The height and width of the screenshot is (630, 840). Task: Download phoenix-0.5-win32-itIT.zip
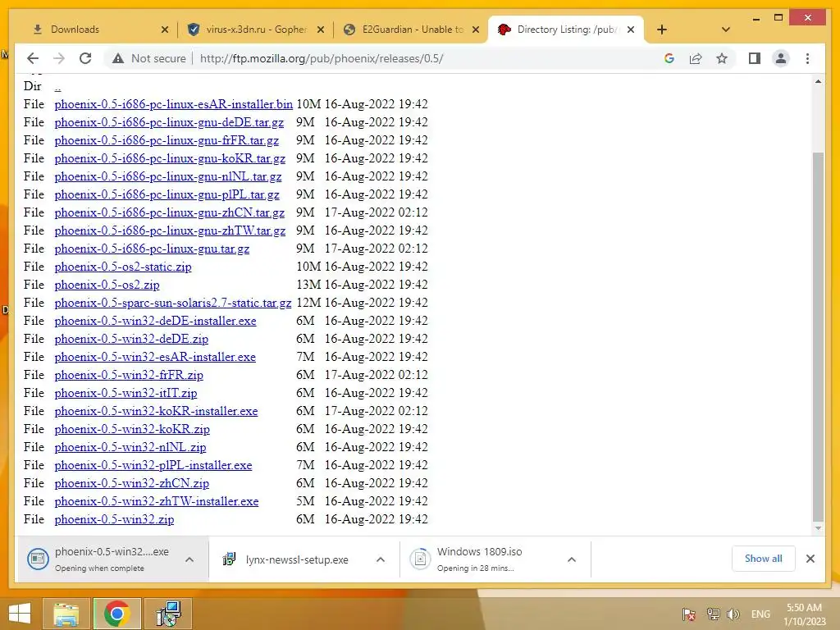(x=126, y=393)
